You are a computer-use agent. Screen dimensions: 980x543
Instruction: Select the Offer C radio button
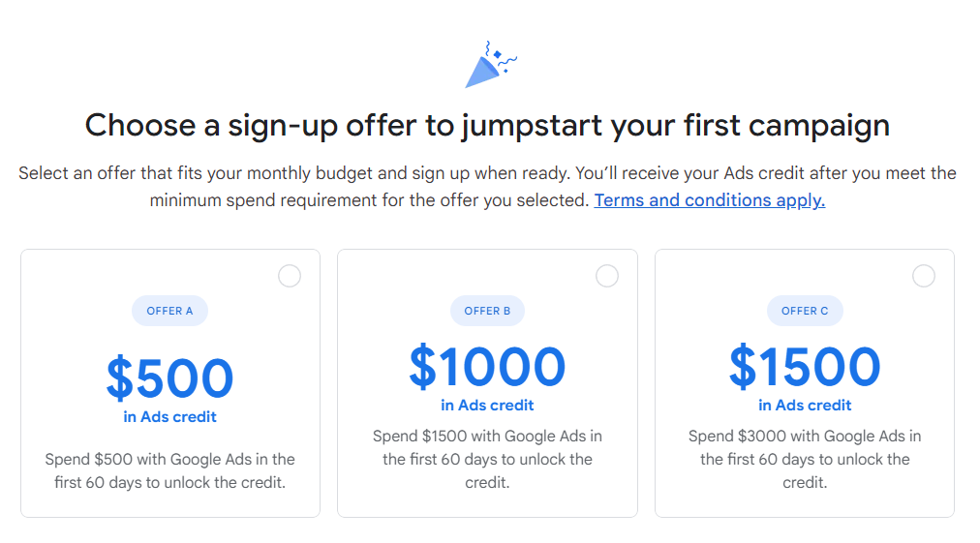924,276
